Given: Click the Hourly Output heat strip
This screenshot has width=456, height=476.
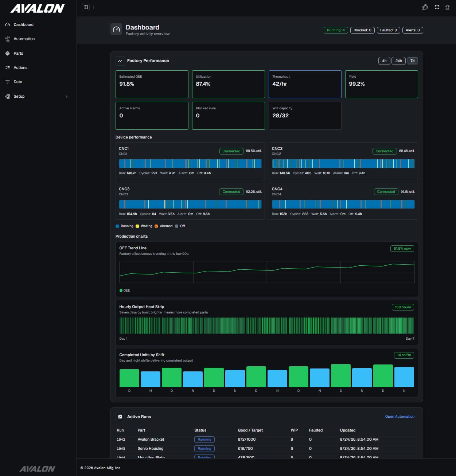Looking at the screenshot, I should (267, 325).
